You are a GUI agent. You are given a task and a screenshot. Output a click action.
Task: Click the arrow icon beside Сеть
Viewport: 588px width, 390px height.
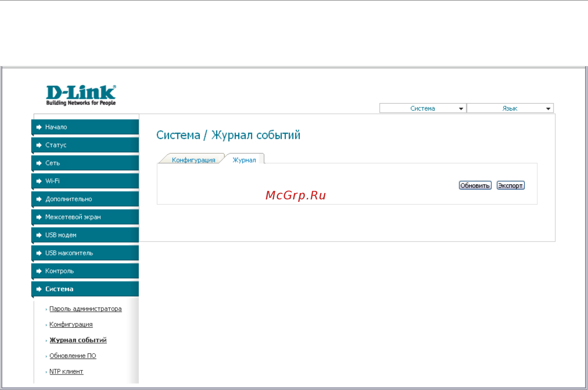pyautogui.click(x=39, y=163)
